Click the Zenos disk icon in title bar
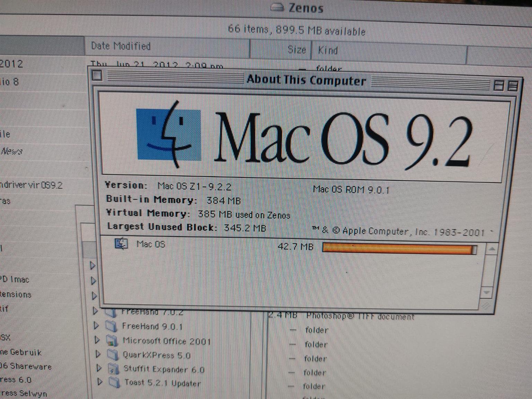 (x=277, y=7)
